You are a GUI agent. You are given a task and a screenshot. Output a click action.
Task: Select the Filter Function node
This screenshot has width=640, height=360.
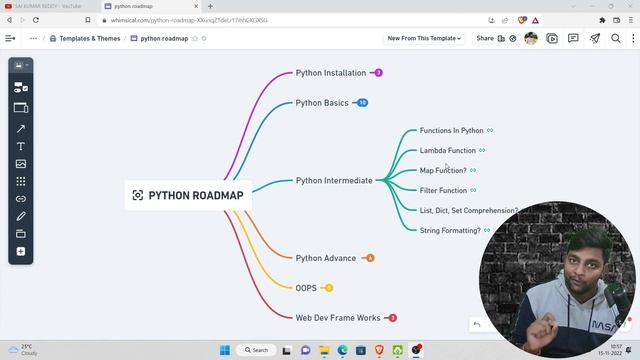tap(443, 191)
